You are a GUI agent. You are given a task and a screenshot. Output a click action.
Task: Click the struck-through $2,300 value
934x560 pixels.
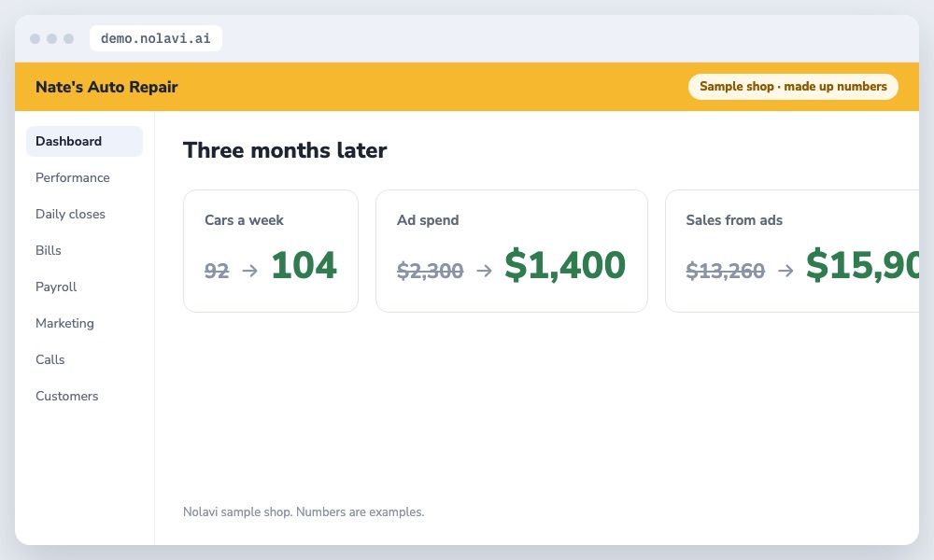click(x=430, y=271)
